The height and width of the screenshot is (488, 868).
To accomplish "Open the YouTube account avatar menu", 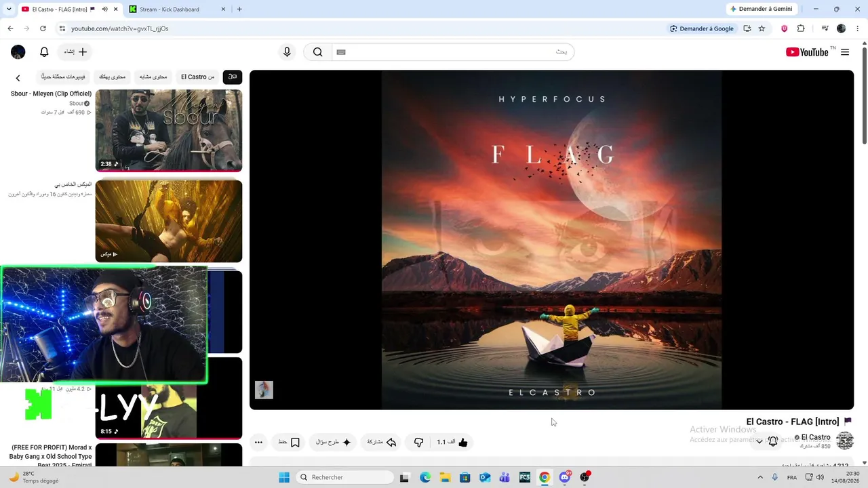I will [x=18, y=52].
